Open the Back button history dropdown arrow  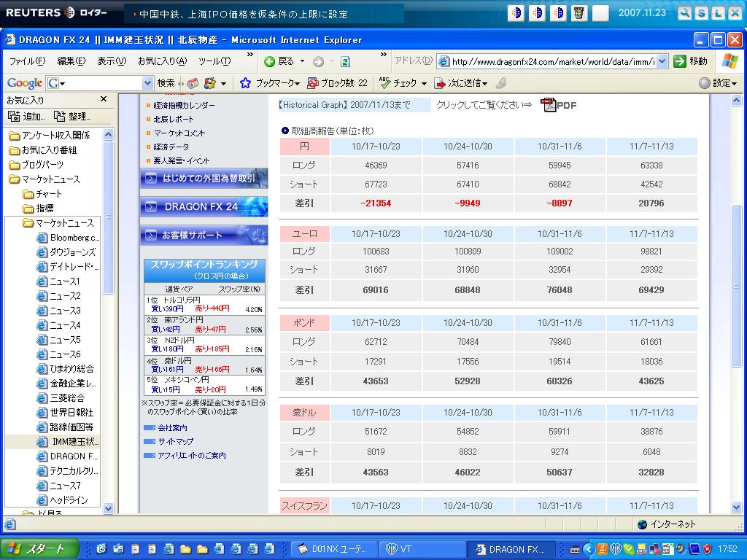point(303,61)
